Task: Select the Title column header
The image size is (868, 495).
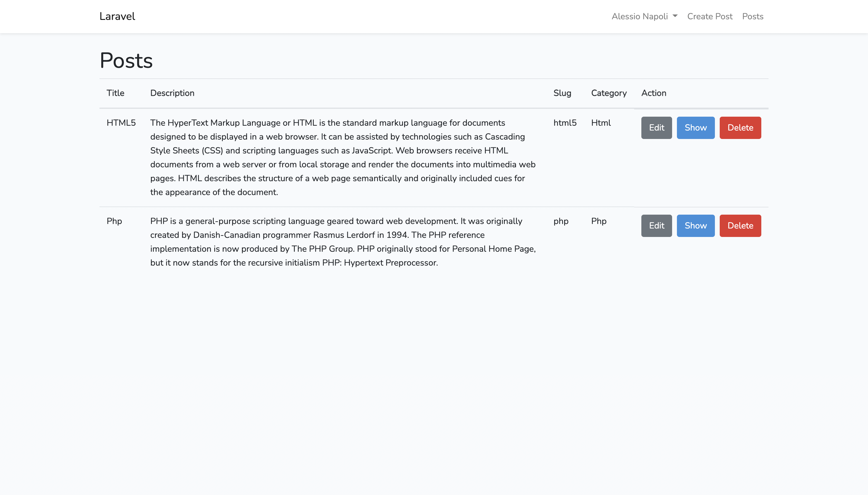Action: click(115, 93)
